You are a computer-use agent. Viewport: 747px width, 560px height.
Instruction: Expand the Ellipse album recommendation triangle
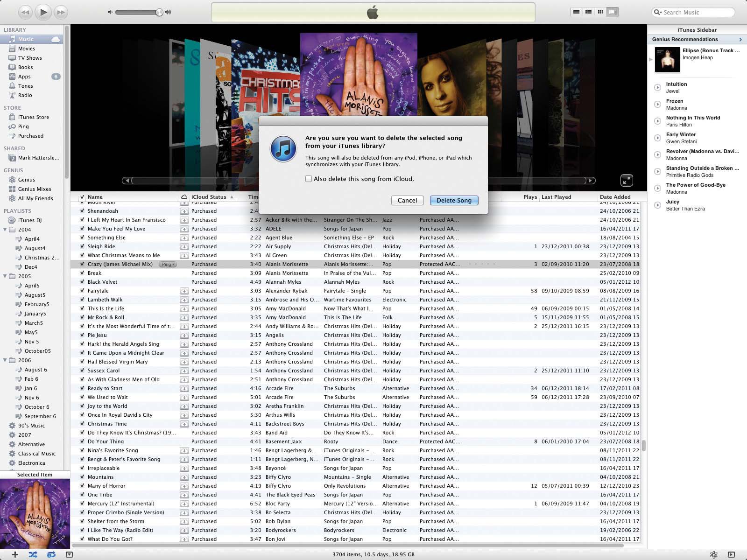[650, 59]
